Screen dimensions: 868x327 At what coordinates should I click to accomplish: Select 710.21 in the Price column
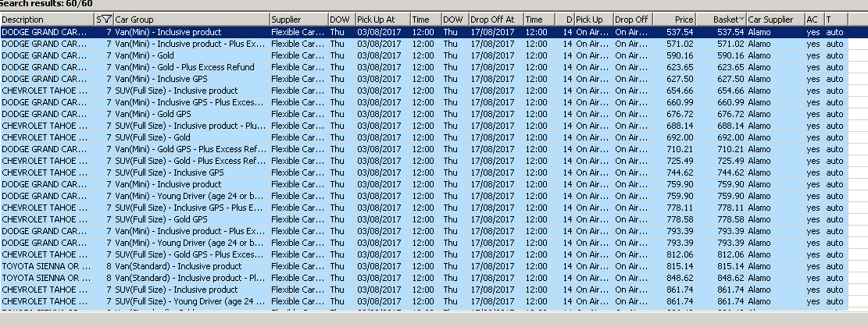pyautogui.click(x=674, y=149)
